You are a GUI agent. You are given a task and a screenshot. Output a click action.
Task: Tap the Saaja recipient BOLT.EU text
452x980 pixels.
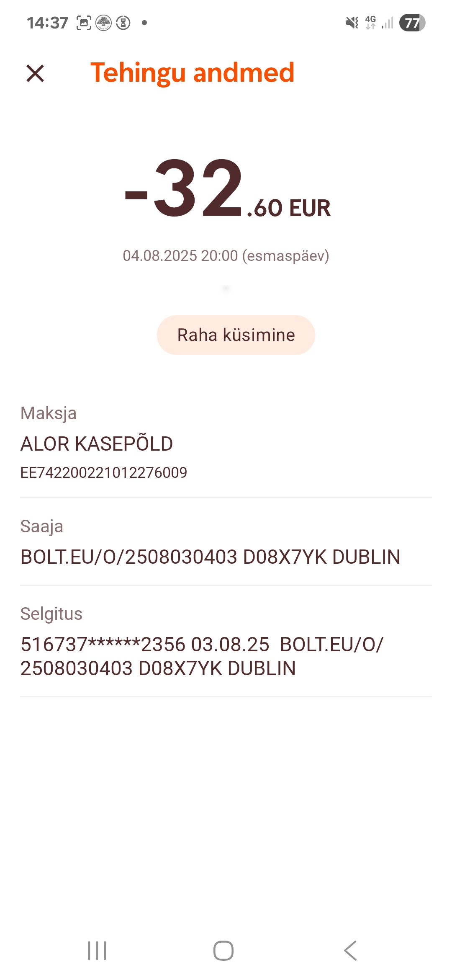pyautogui.click(x=211, y=557)
